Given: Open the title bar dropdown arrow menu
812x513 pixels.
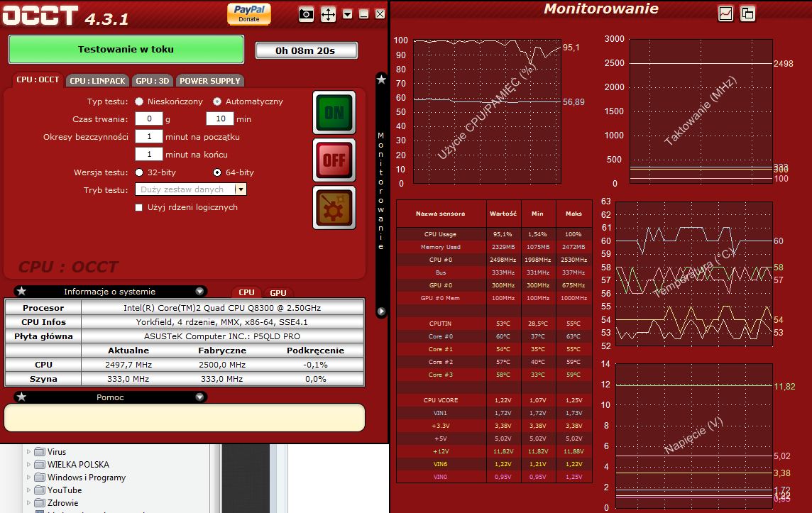Looking at the screenshot, I should click(x=348, y=14).
